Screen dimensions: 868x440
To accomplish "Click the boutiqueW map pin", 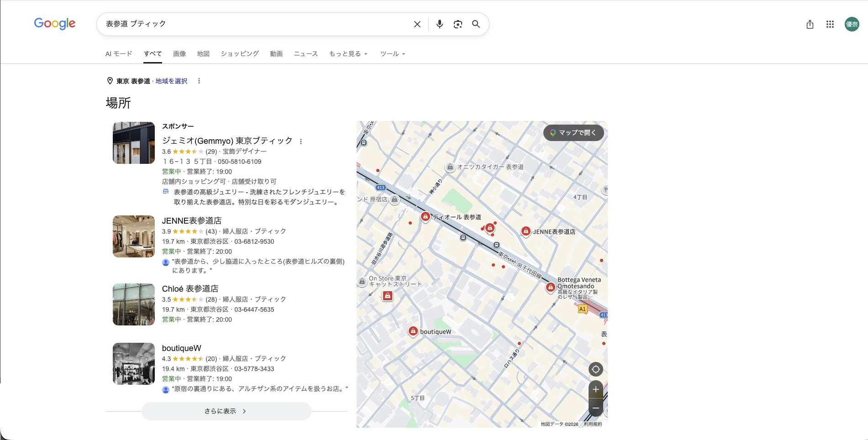I will click(x=413, y=331).
